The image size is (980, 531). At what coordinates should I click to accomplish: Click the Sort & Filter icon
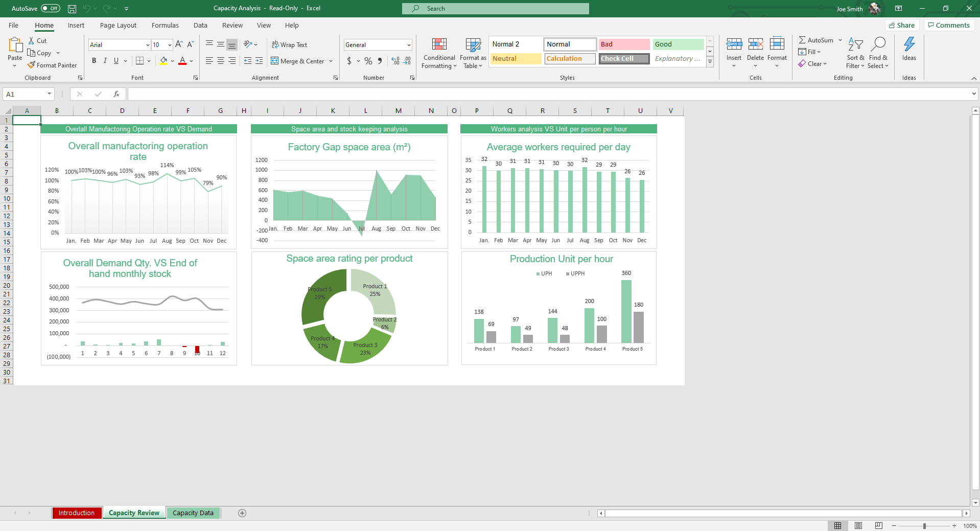click(855, 45)
